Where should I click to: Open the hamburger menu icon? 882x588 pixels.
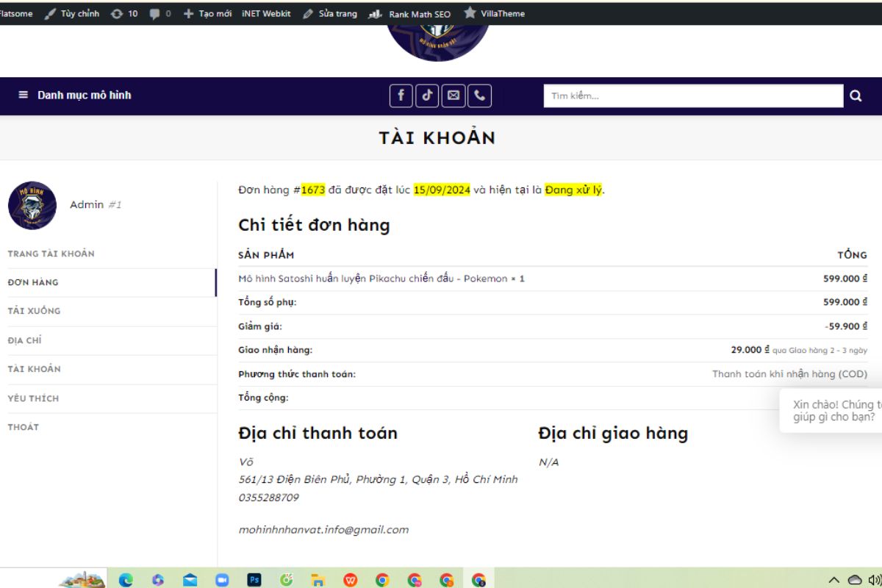[x=23, y=95]
